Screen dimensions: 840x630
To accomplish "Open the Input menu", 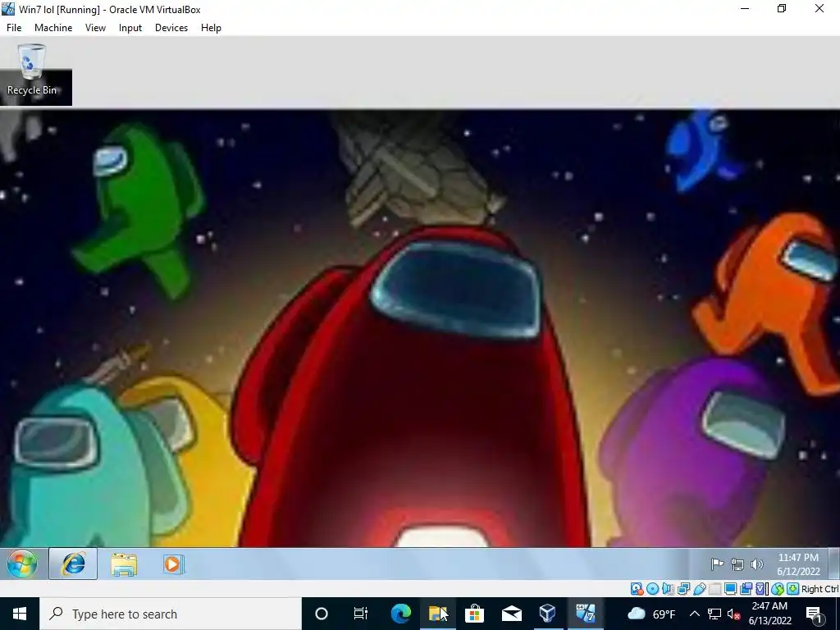I will [130, 28].
